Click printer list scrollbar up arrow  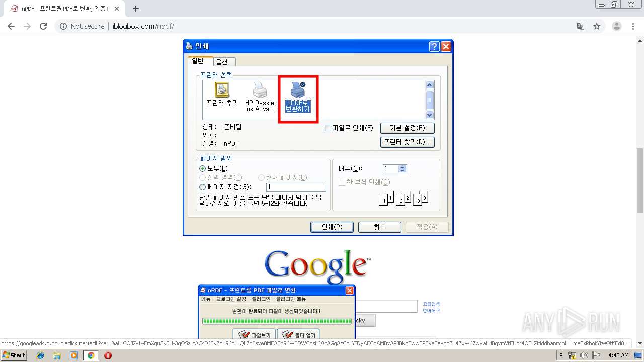(430, 85)
